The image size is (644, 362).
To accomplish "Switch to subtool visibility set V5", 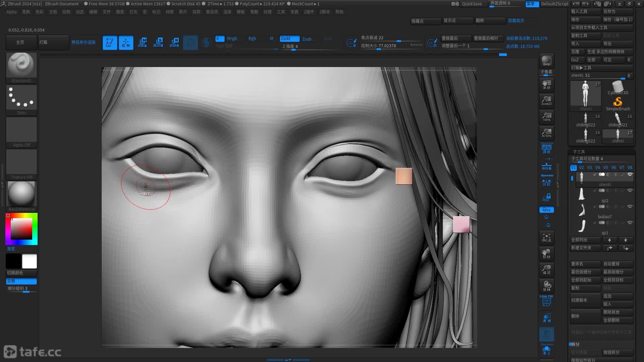I will [x=606, y=168].
